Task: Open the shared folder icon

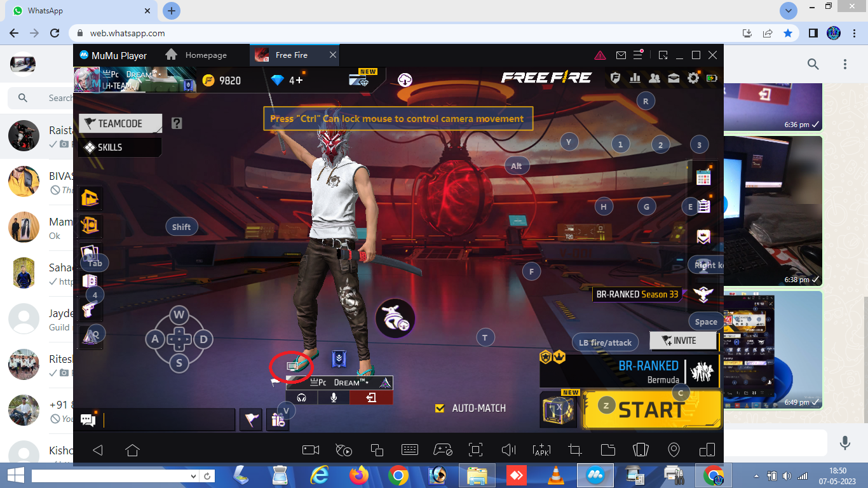Action: [x=608, y=450]
